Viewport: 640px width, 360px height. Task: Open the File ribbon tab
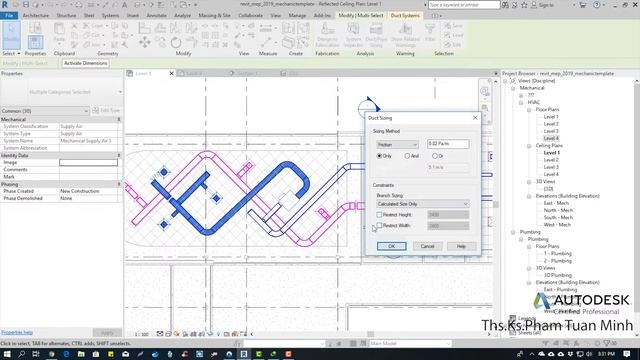pos(9,16)
